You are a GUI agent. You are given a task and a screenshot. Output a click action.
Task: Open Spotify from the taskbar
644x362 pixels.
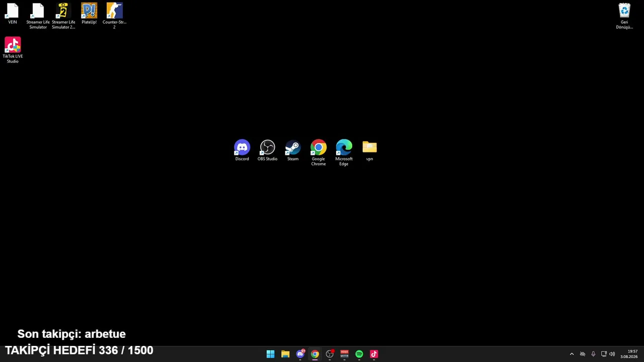click(359, 354)
